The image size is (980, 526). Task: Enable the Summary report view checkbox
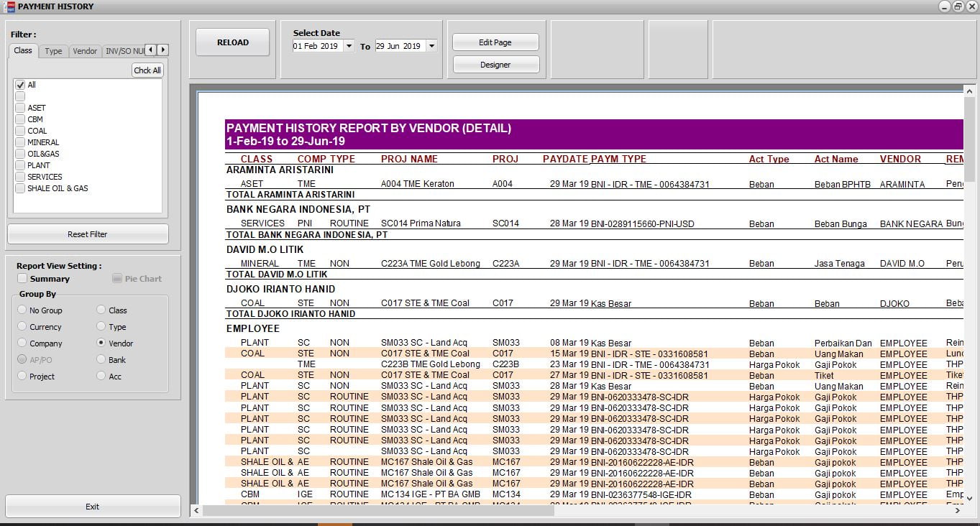[x=22, y=279]
